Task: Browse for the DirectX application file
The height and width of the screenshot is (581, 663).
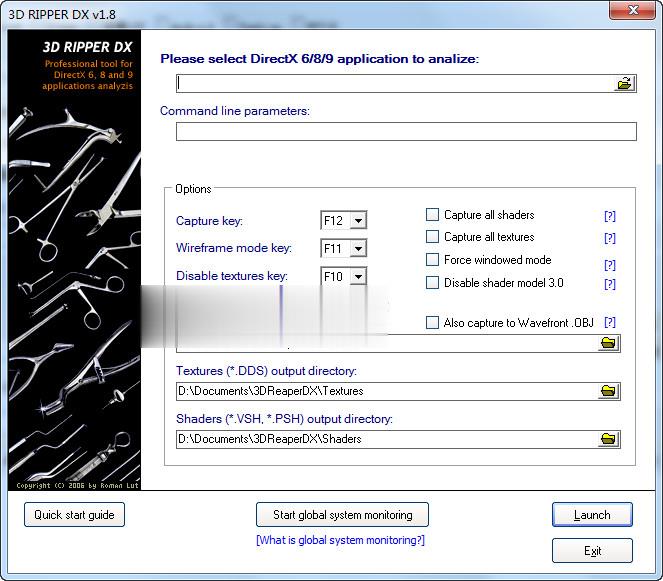Action: 624,83
